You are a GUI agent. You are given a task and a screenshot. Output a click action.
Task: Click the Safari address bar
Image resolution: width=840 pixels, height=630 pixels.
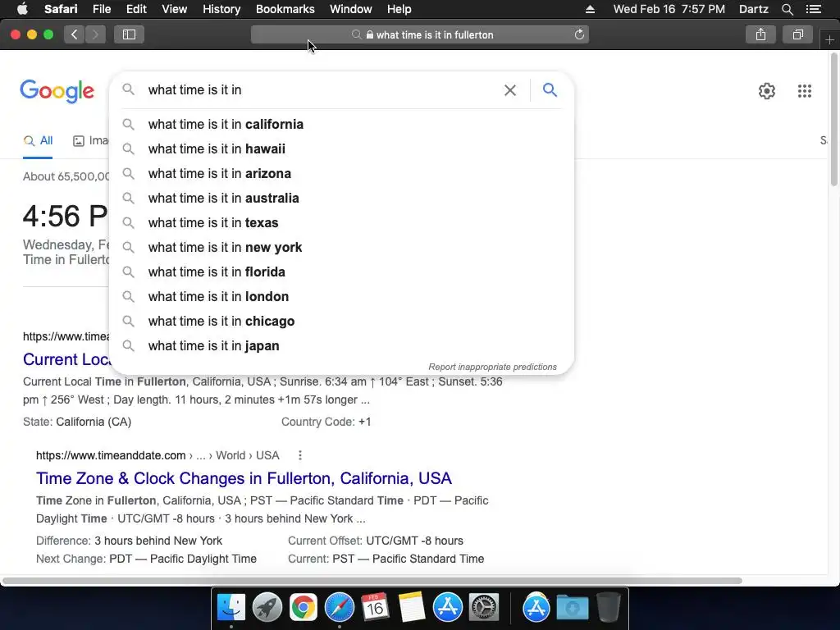coord(420,34)
